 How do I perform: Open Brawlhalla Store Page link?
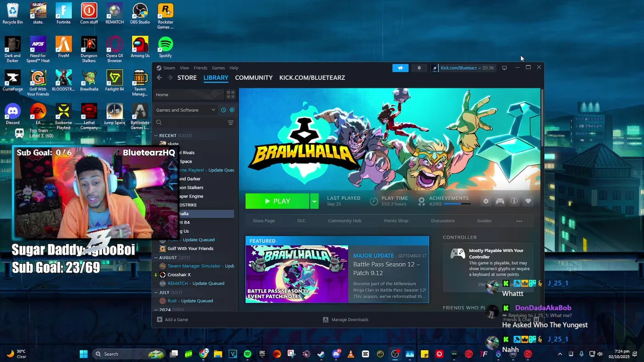coord(264,221)
